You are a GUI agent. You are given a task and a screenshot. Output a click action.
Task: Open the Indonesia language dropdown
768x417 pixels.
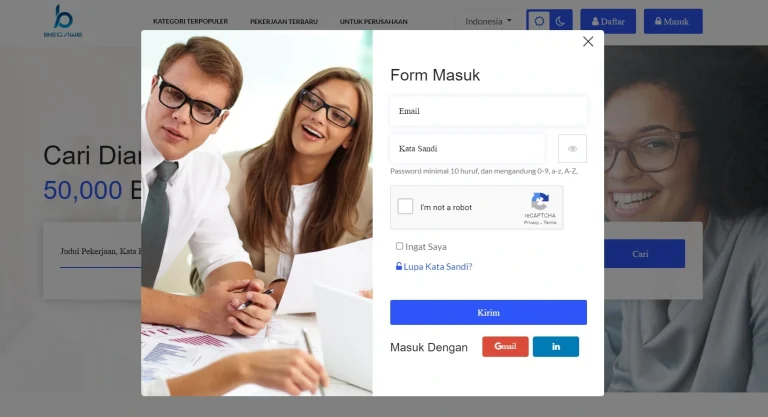pyautogui.click(x=488, y=22)
